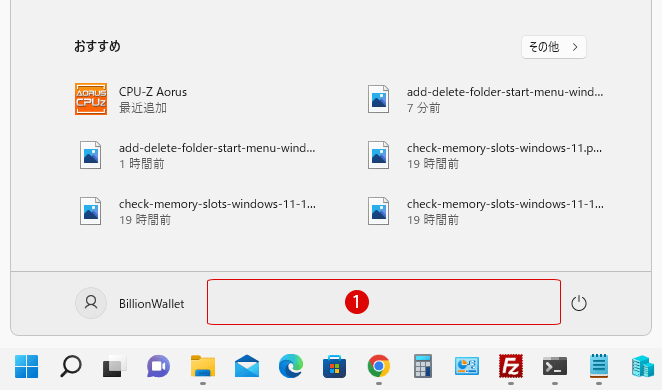Expand その他 to show more recommendations
662x390 pixels.
coord(553,47)
